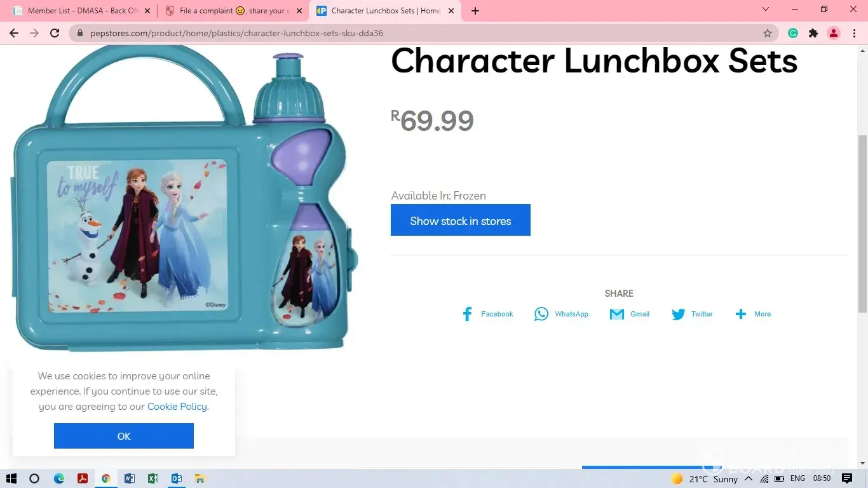The image size is (868, 488).
Task: Expand hidden system tray icons
Action: 749,478
